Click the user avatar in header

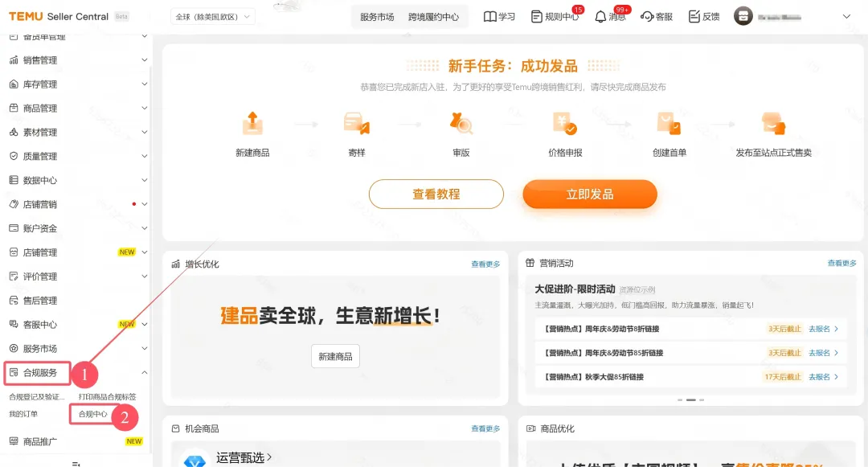(x=743, y=16)
